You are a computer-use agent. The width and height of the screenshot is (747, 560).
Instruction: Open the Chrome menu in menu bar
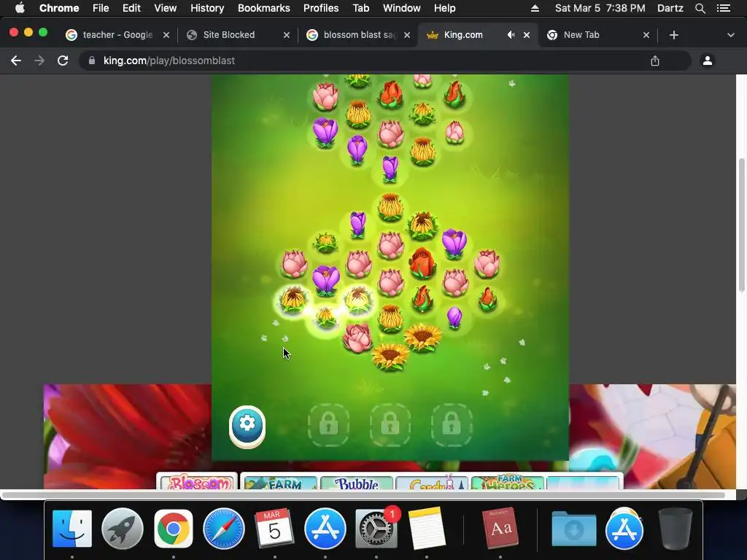59,8
